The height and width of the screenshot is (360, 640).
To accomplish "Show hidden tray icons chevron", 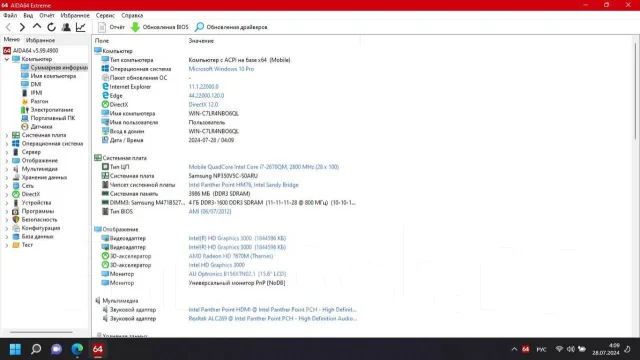I will point(514,349).
